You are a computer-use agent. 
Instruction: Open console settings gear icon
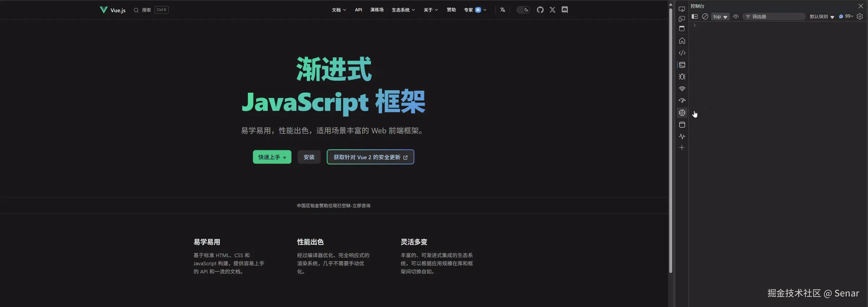[860, 16]
